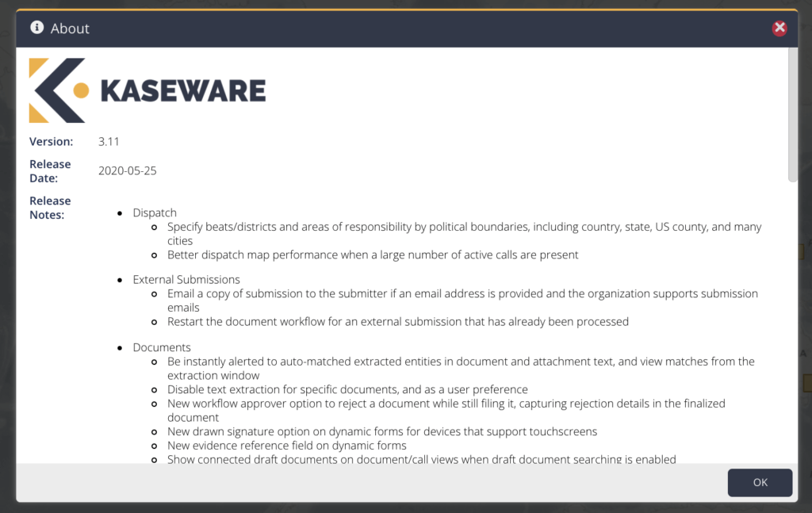
Task: Click the "New evidence reference field" note
Action: pyautogui.click(x=286, y=446)
